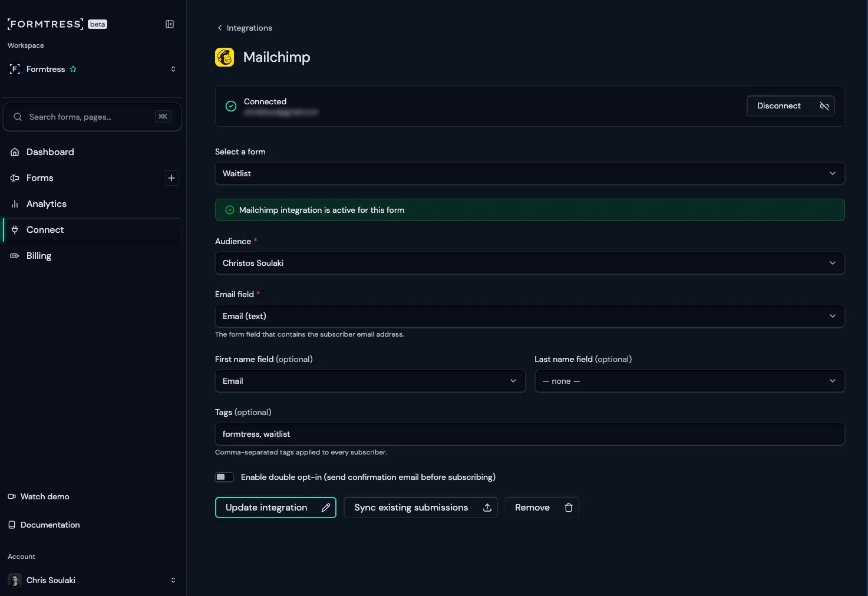This screenshot has height=596, width=868.
Task: Click the Formtress logo at top left
Action: (x=45, y=24)
